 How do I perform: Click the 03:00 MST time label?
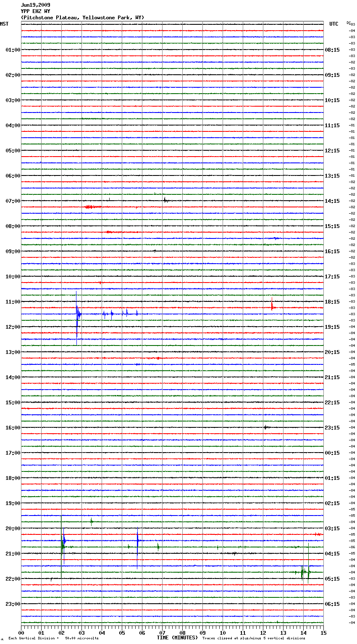pos(13,100)
